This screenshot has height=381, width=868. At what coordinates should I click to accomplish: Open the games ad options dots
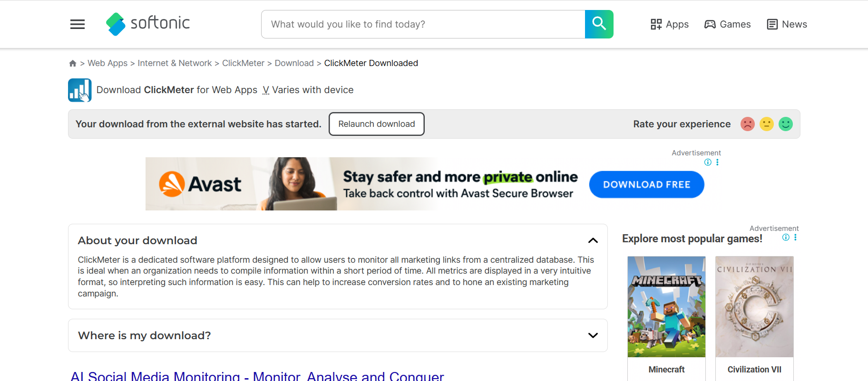(795, 238)
